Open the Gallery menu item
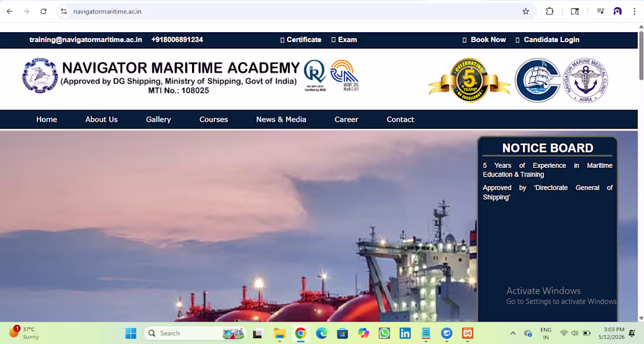 [x=159, y=119]
